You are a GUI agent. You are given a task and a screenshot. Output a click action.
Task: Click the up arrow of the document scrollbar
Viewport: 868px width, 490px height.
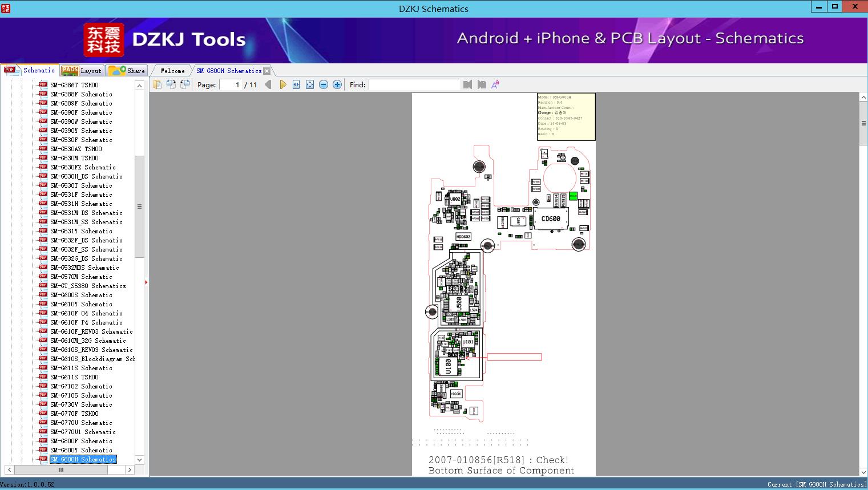(863, 98)
